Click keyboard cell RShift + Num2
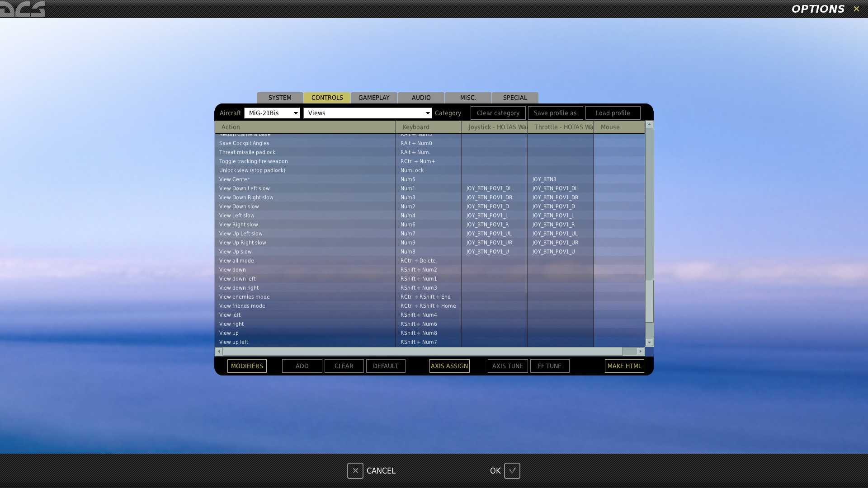 click(x=429, y=270)
